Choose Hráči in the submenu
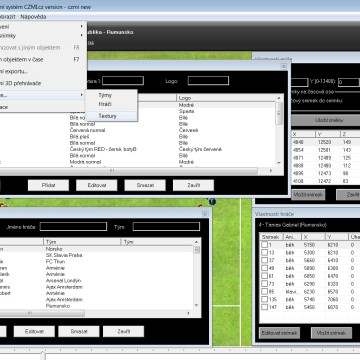This screenshot has height=360, width=360. pos(105,104)
